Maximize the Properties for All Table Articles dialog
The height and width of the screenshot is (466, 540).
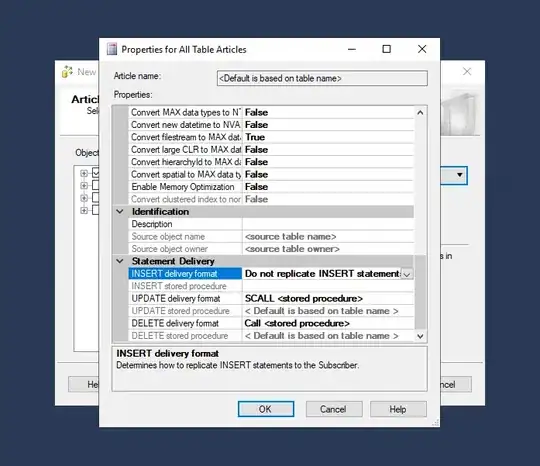click(x=386, y=49)
